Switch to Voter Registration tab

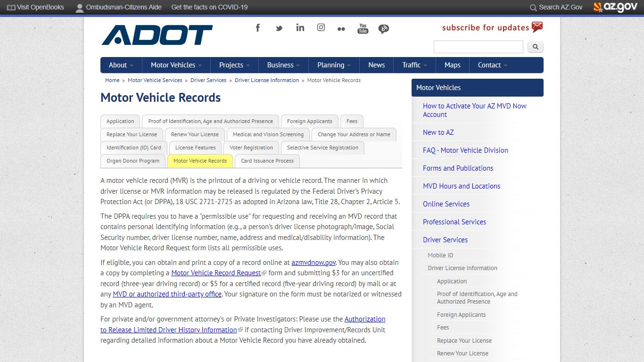251,148
